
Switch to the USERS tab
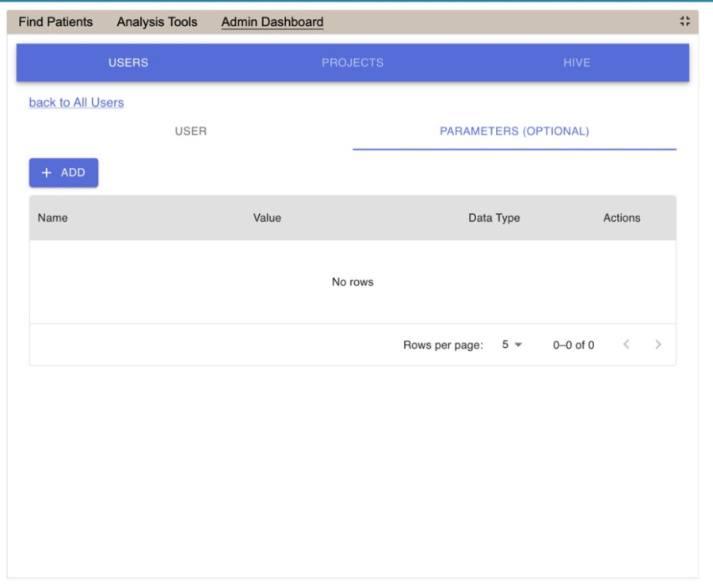point(128,63)
